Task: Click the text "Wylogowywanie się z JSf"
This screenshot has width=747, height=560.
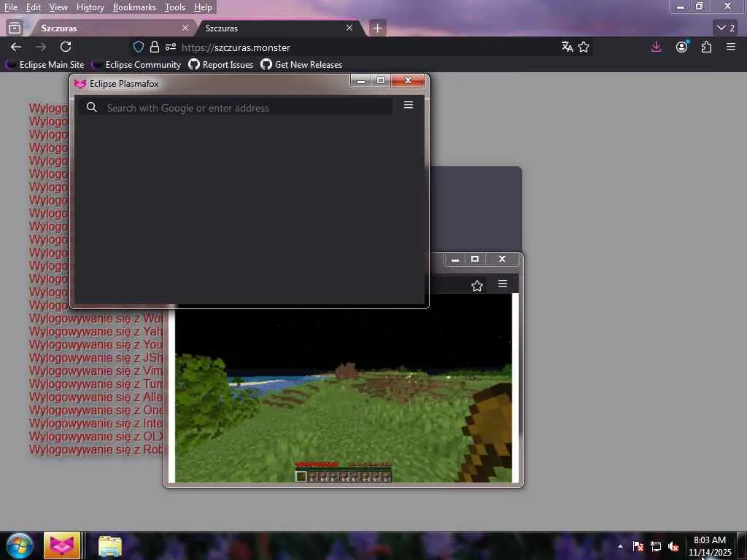Action: point(96,357)
